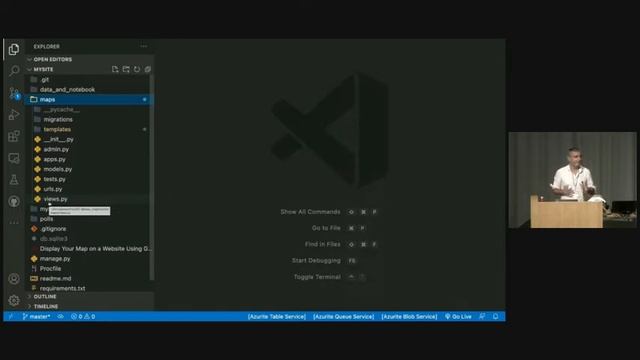Click the synchronize changes icon in status bar
This screenshot has width=640, height=360.
[60, 316]
